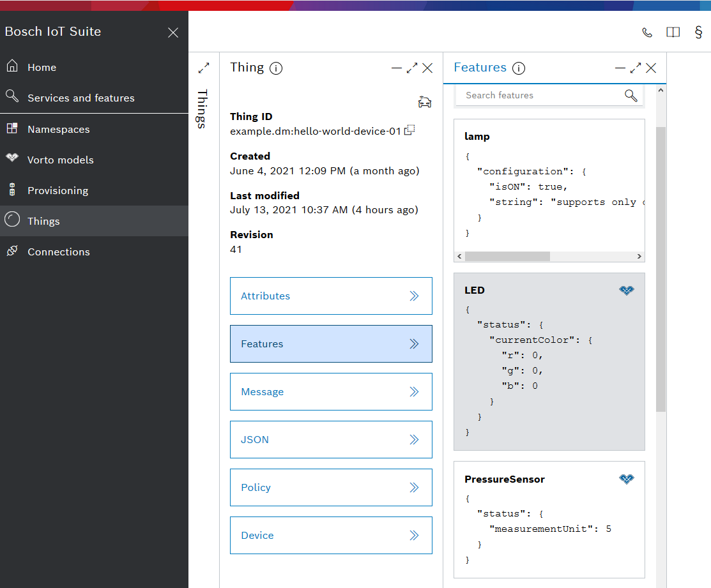Click the Provisioning icon

[x=12, y=190]
